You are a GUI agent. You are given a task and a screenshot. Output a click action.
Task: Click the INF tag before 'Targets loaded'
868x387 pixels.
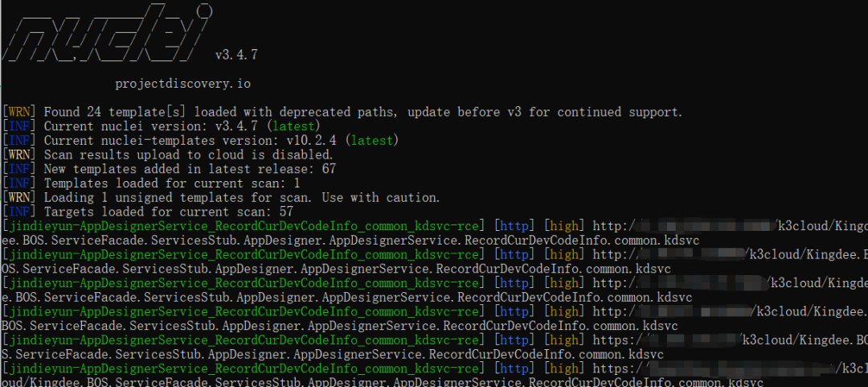[x=19, y=212]
